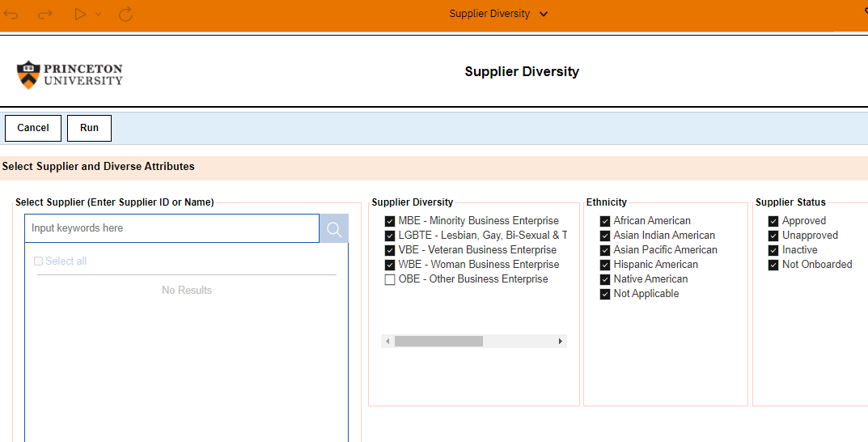Toggle the Not Onboarded status checkbox
The height and width of the screenshot is (442, 868).
tap(773, 265)
